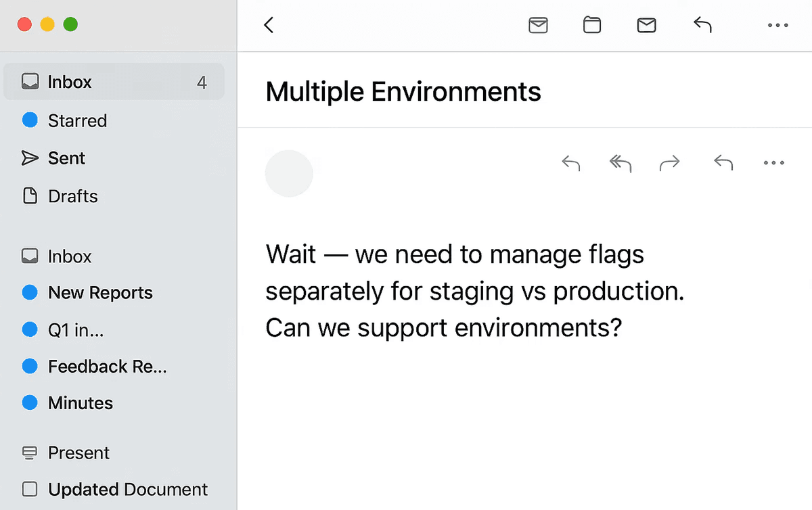Click the archive tray icon in top toolbar
Viewport: 812px width, 510px height.
pos(538,25)
